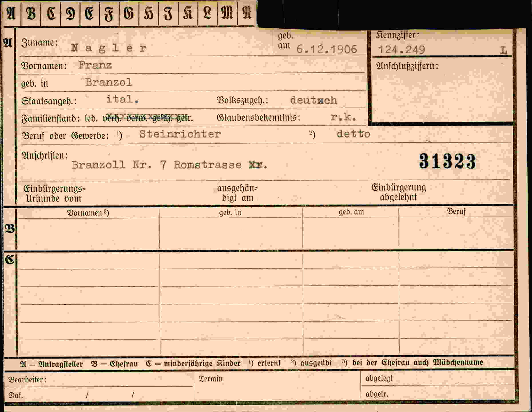Click the section A side marker
The image size is (532, 412).
click(8, 43)
